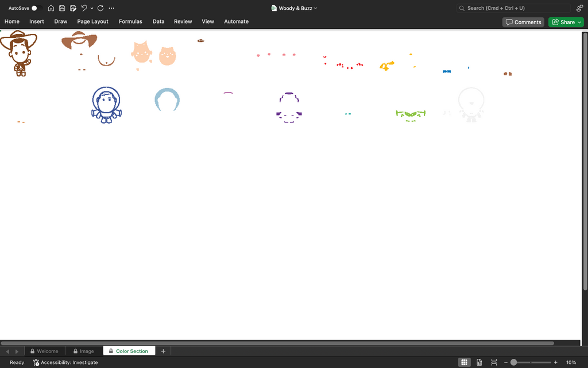Click the Ready status text
Screen dimensions: 588x368
[17, 362]
